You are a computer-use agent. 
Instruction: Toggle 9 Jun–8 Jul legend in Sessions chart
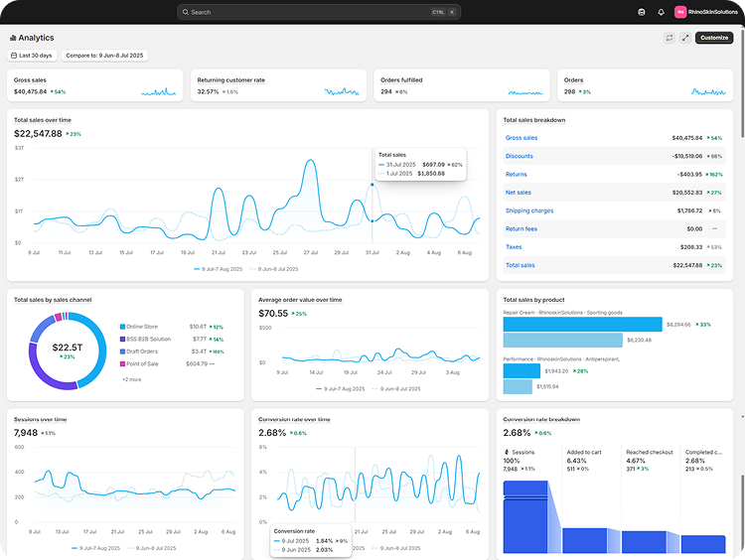pyautogui.click(x=152, y=548)
